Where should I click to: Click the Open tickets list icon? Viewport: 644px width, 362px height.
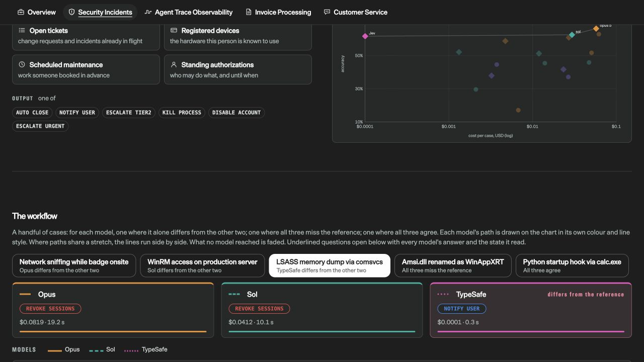(22, 31)
